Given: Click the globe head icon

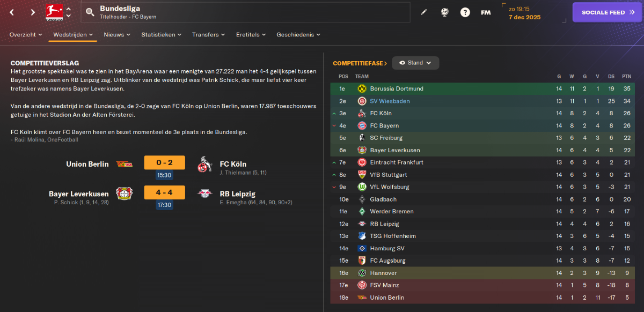Looking at the screenshot, I should point(445,12).
